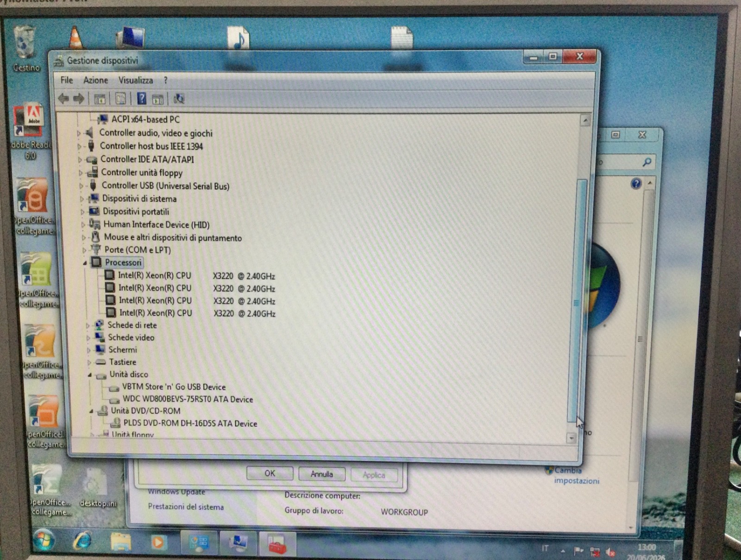Click the help icon in the background window
The height and width of the screenshot is (560, 741).
[x=636, y=184]
